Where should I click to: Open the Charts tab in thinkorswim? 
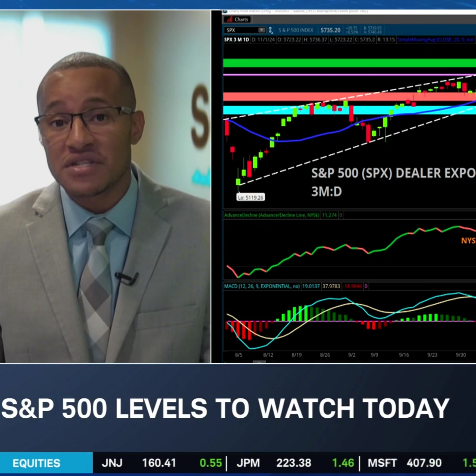pos(237,20)
